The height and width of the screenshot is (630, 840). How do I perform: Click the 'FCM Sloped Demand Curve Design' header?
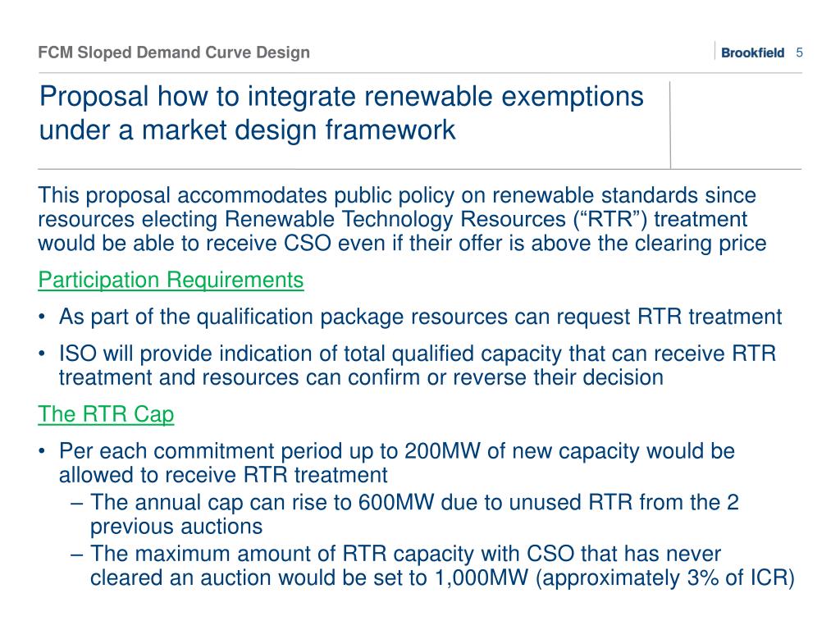coord(174,52)
